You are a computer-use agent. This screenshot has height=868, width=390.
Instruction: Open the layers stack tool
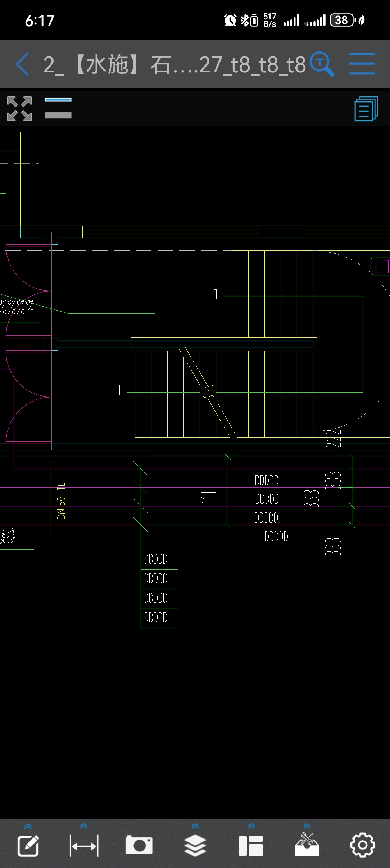click(x=195, y=846)
